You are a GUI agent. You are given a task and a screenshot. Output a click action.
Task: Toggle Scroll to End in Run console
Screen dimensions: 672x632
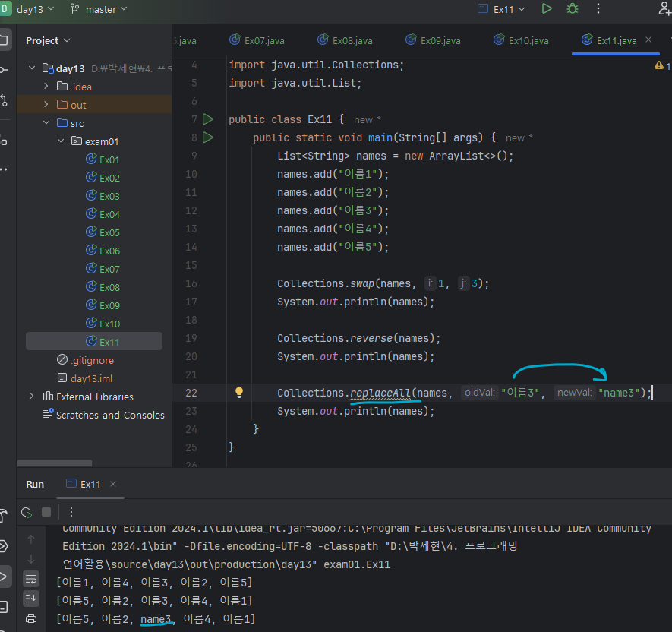31,599
